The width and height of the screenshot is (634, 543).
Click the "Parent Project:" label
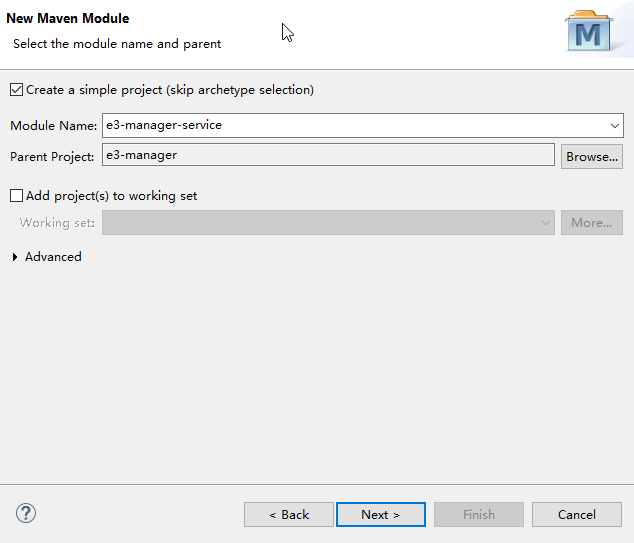pos(52,156)
